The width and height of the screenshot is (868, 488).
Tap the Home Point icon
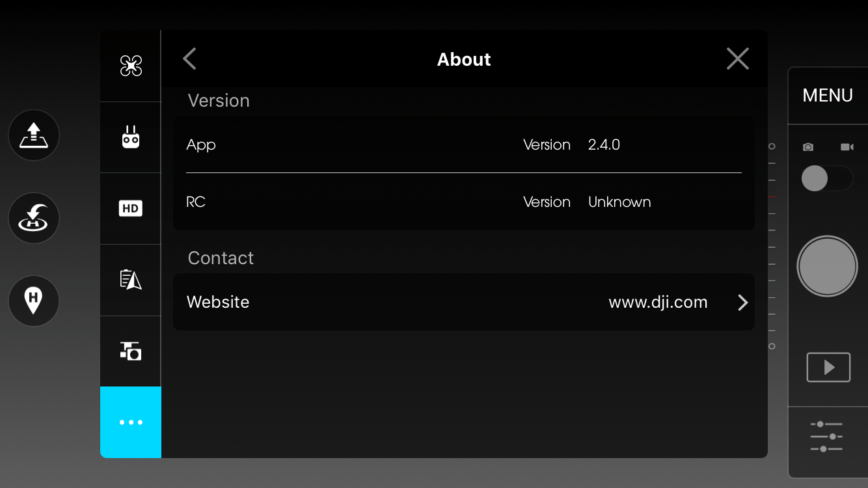[x=34, y=301]
